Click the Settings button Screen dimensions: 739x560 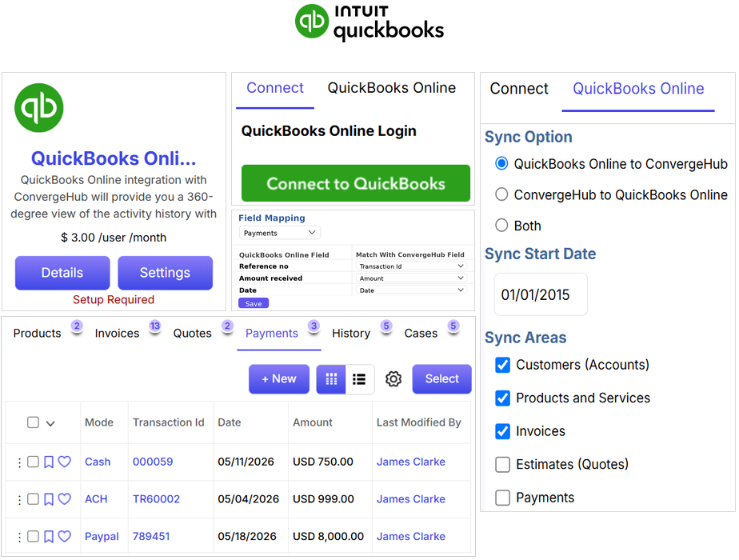[x=165, y=273]
